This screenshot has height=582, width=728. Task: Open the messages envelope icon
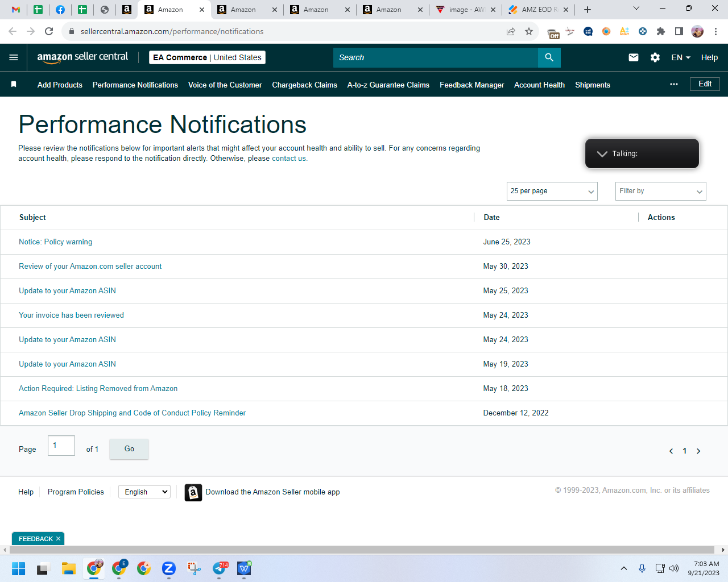tap(634, 57)
